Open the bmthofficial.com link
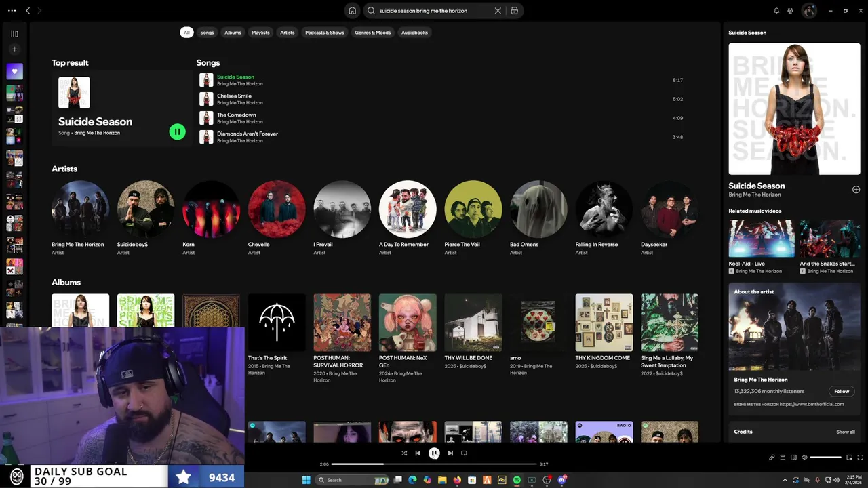Viewport: 868px width, 488px height. 811,404
